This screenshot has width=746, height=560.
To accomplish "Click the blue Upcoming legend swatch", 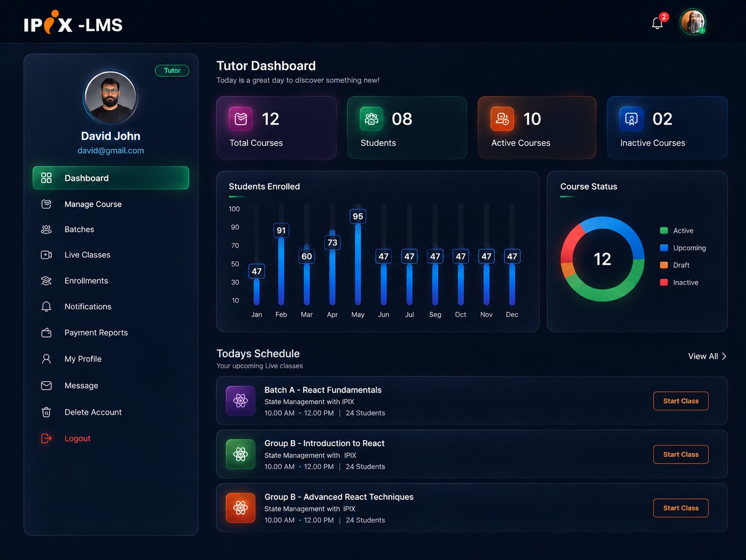I will [664, 248].
